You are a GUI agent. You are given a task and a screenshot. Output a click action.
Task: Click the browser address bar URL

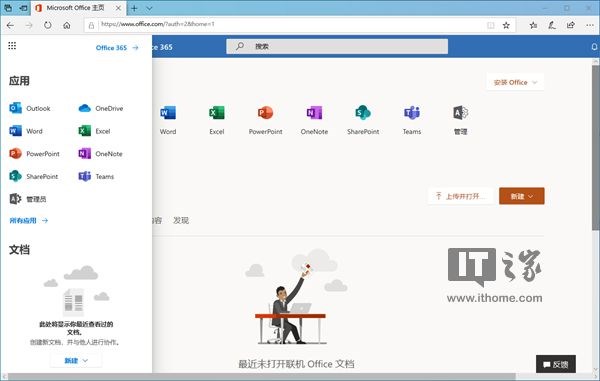(x=158, y=24)
